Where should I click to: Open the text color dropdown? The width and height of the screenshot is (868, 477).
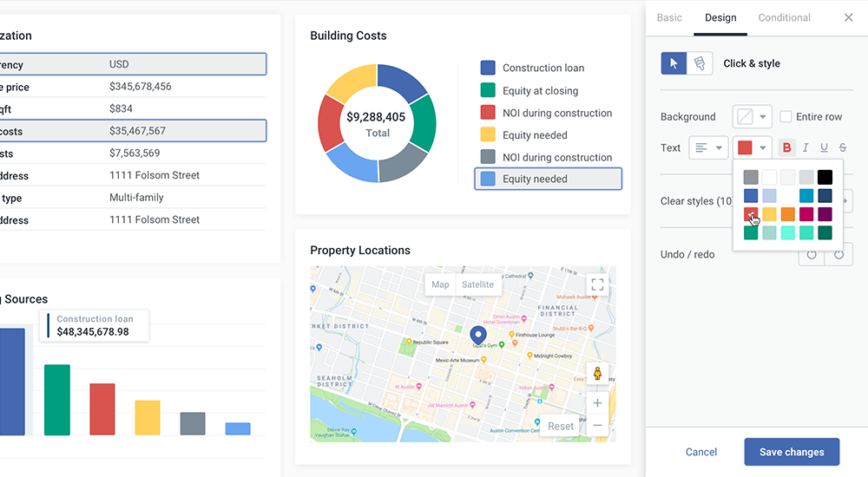pyautogui.click(x=752, y=147)
